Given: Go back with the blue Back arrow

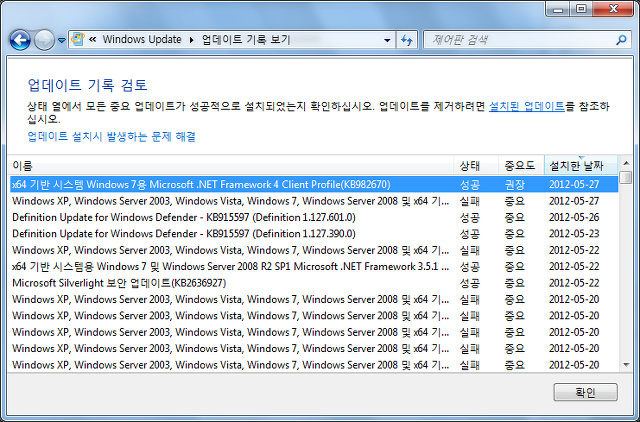Looking at the screenshot, I should pyautogui.click(x=20, y=40).
